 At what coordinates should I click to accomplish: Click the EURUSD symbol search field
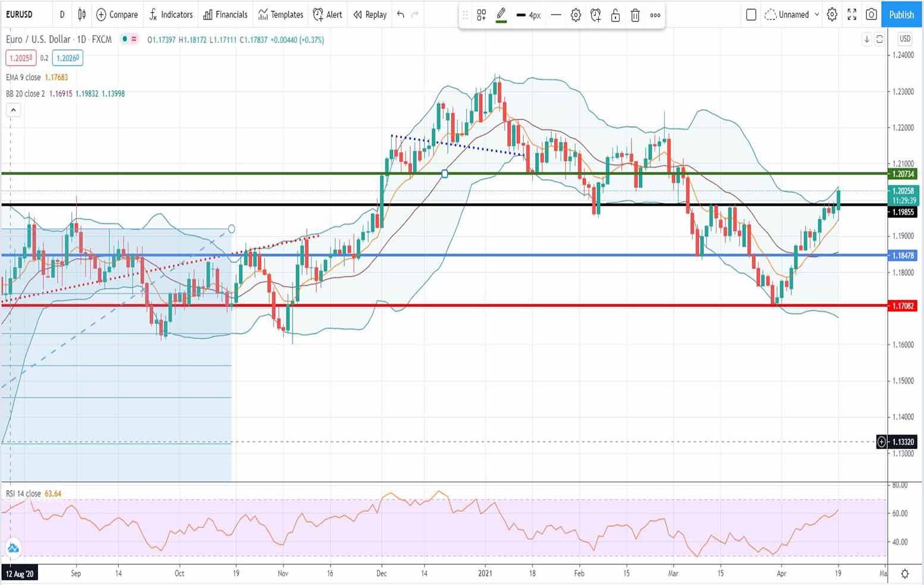pos(24,14)
